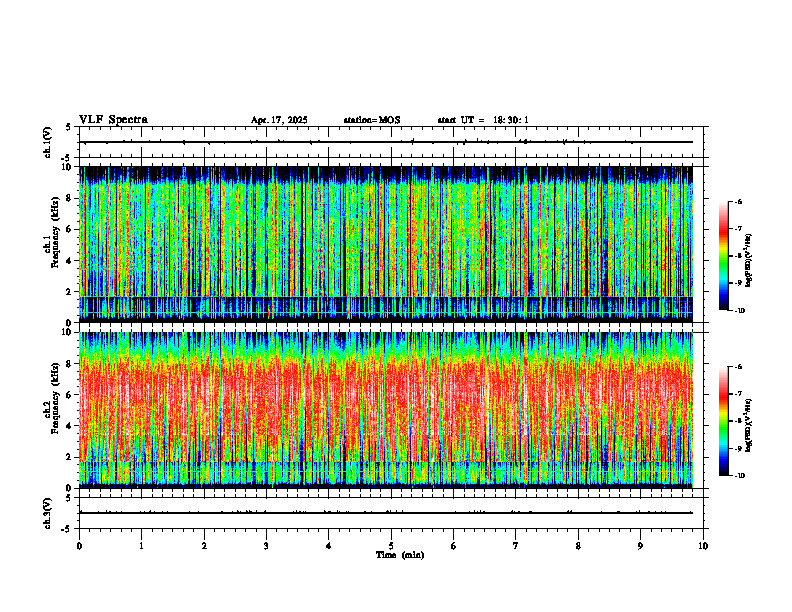Image resolution: width=792 pixels, height=612 pixels.
Task: Click the time axis tick label "9"
Action: coord(640,546)
